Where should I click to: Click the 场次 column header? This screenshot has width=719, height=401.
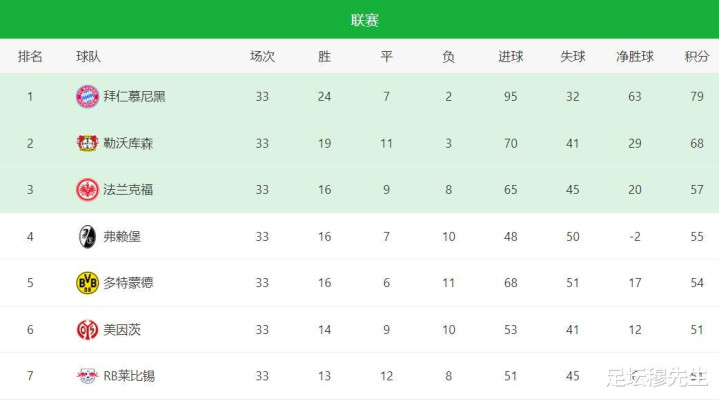[262, 56]
